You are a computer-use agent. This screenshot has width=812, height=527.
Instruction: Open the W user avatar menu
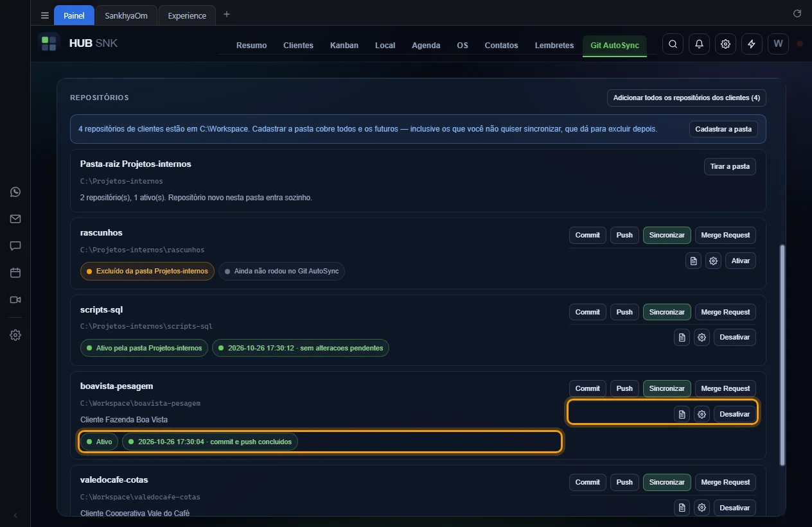[778, 44]
